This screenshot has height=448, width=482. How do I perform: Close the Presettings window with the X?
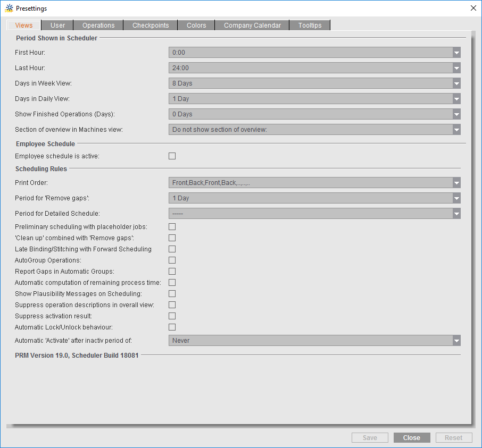pyautogui.click(x=473, y=8)
